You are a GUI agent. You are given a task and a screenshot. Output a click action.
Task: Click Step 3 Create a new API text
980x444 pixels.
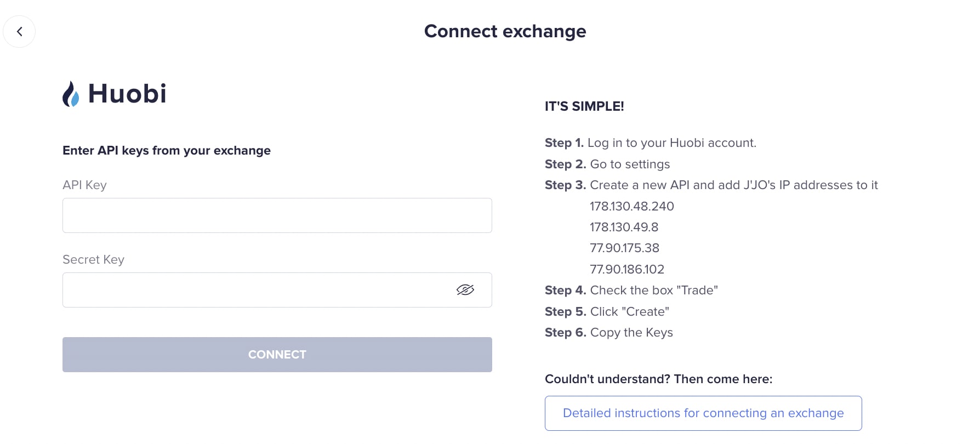[711, 185]
